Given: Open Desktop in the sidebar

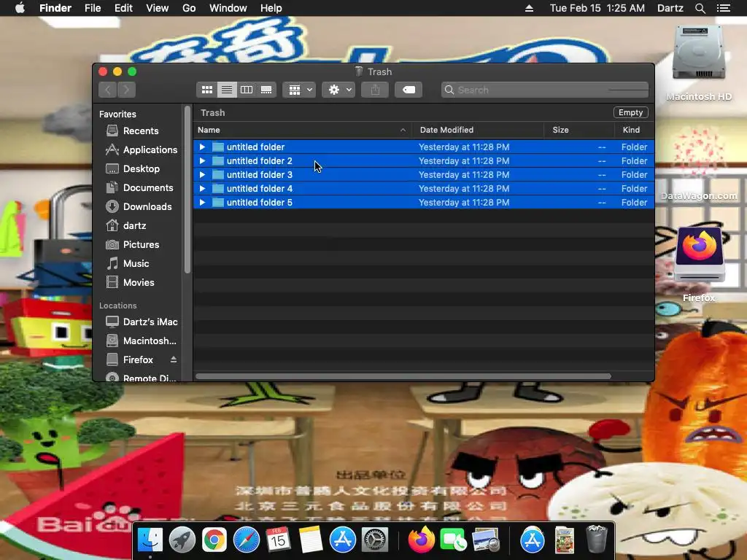Looking at the screenshot, I should tap(133, 168).
